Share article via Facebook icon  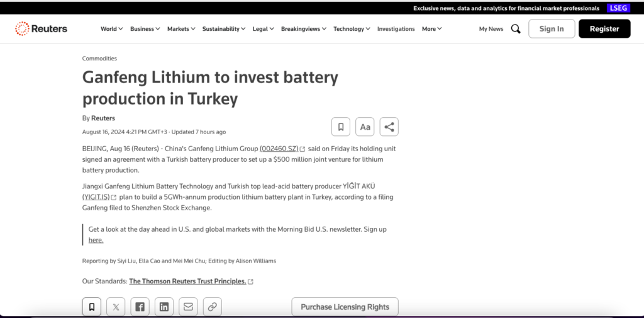[140, 307]
